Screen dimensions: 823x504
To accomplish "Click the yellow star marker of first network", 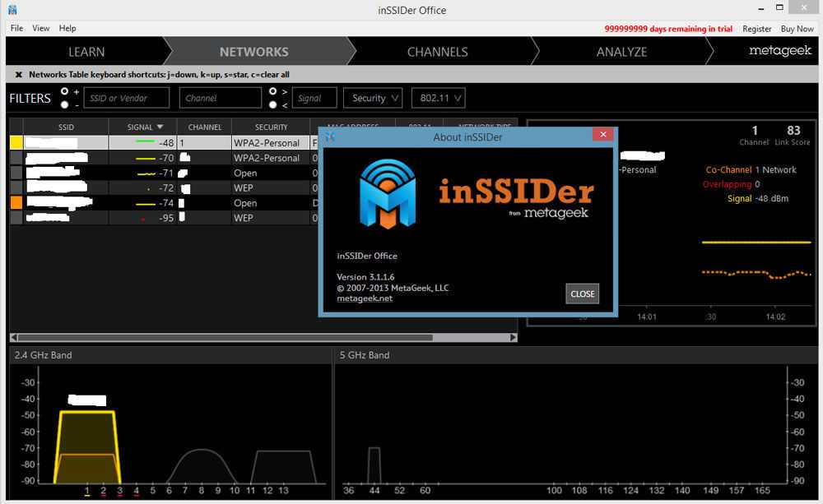I will (x=16, y=143).
